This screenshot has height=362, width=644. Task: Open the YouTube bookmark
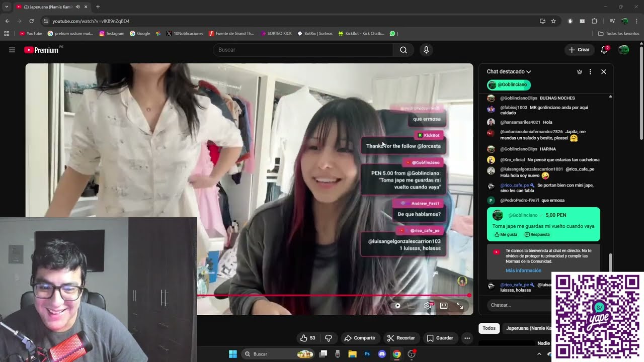(x=31, y=34)
